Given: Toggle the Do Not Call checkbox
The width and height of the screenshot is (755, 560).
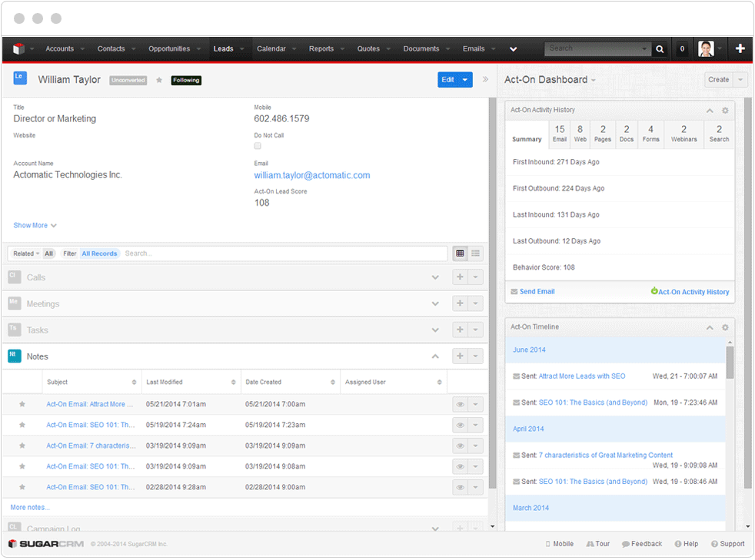Looking at the screenshot, I should (258, 146).
